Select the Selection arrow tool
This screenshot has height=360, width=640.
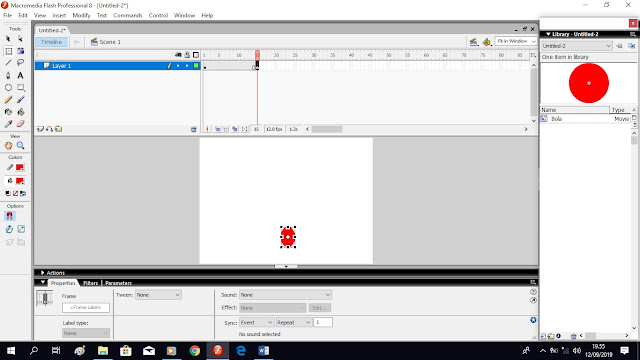tap(8, 39)
